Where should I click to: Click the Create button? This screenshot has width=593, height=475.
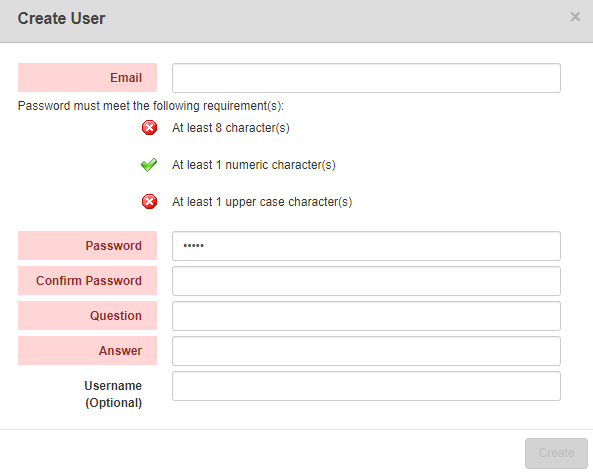point(556,453)
